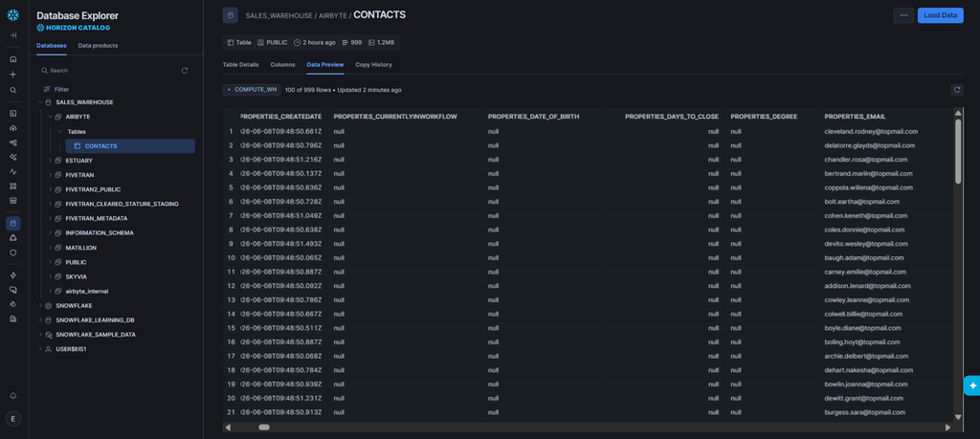Collapse the AIRBYTE schema chevron
Viewport: 980px width, 439px height.
point(50,117)
